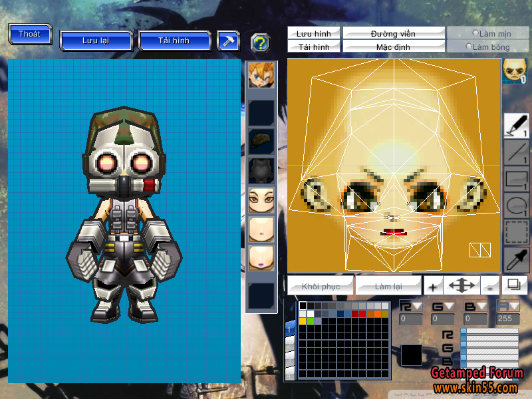
Task: Zoom in with the plus button
Action: pyautogui.click(x=433, y=286)
